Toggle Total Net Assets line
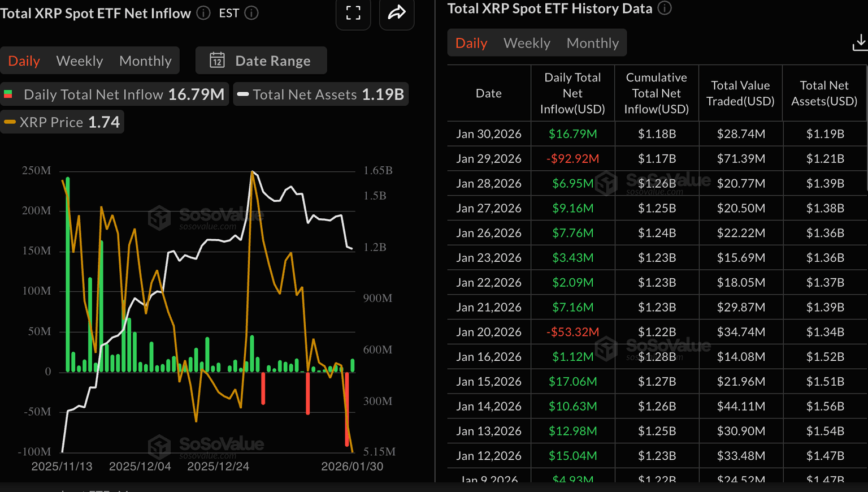The width and height of the screenshot is (868, 492). (321, 94)
